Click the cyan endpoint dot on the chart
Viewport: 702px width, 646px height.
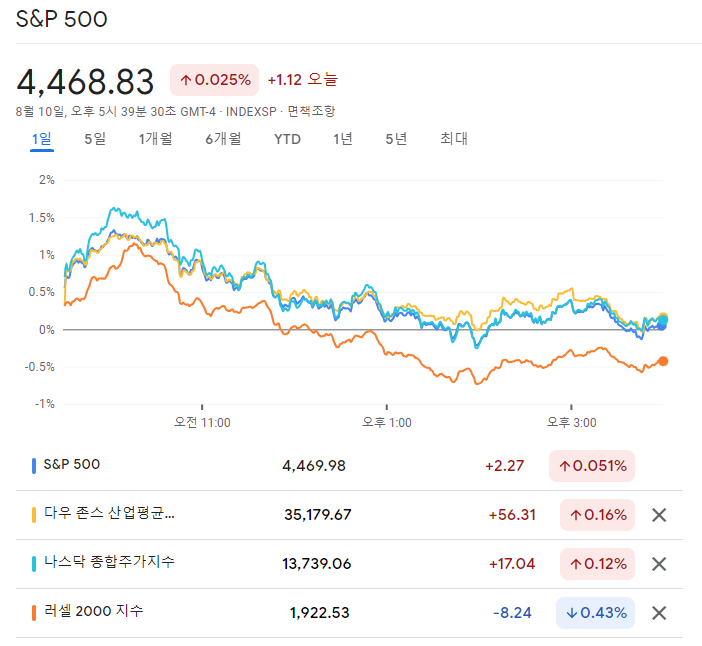click(663, 321)
